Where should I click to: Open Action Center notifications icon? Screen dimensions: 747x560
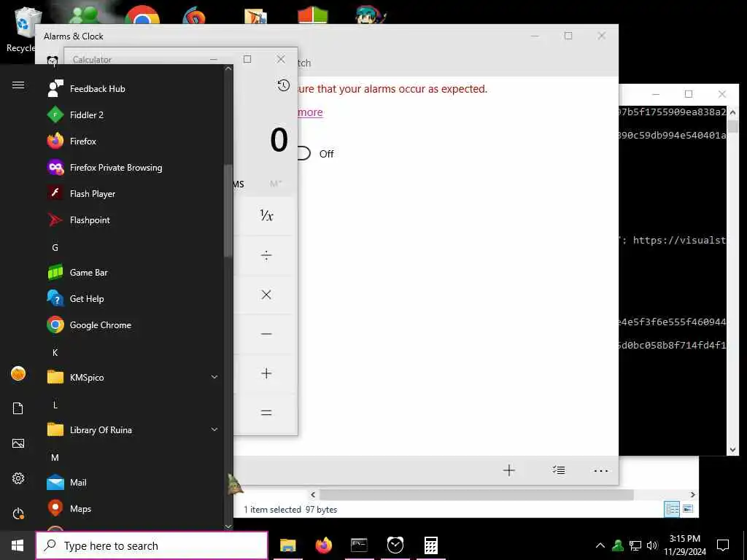[723, 545]
